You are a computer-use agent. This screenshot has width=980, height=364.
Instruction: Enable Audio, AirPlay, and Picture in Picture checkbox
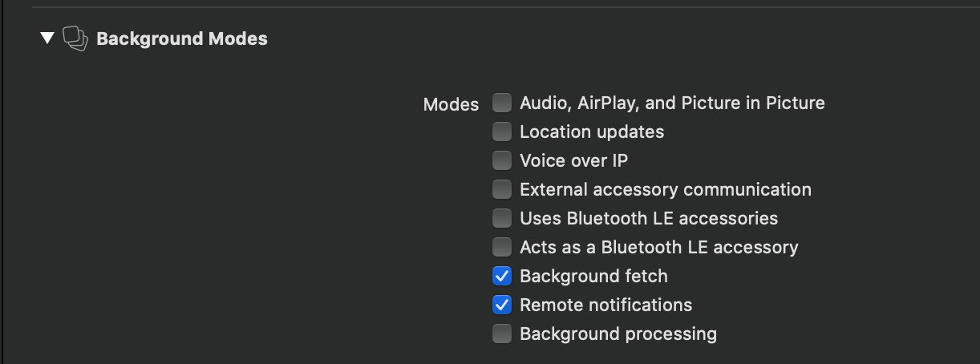tap(502, 103)
